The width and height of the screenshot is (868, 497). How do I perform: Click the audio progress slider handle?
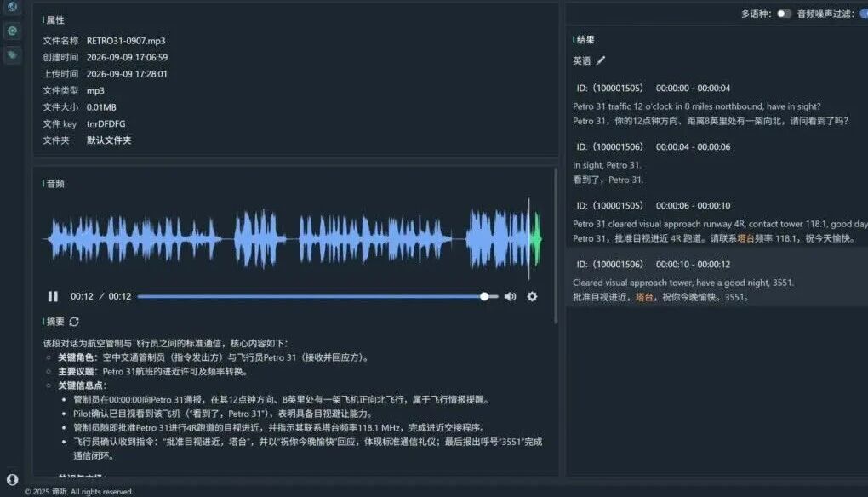point(484,297)
